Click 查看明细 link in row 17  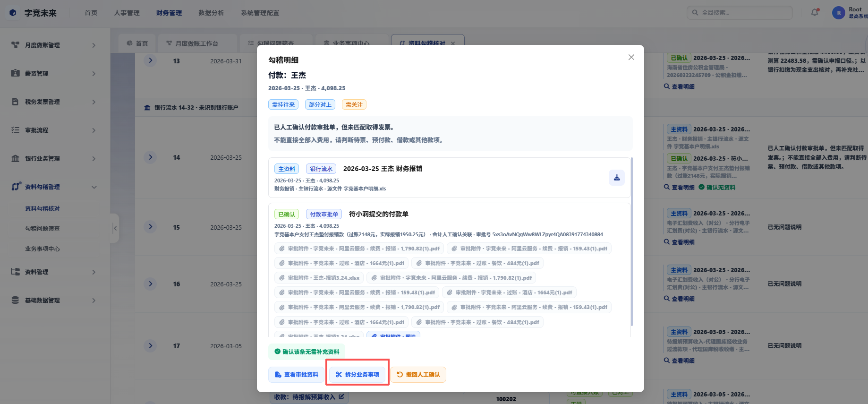tap(679, 361)
